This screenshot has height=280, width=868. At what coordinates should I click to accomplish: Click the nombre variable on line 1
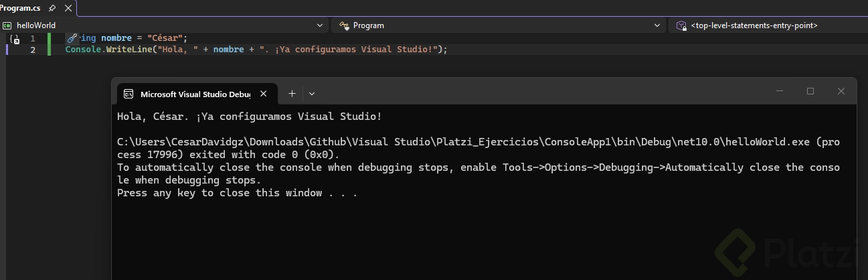tap(116, 38)
